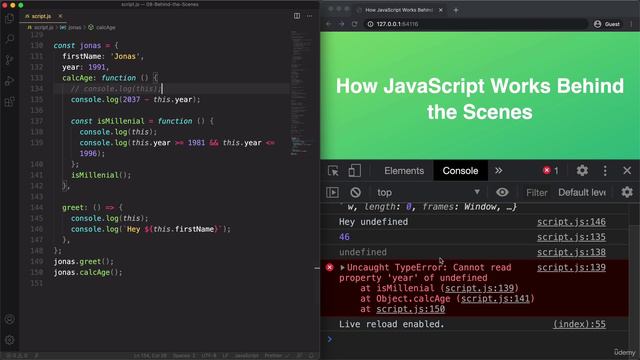Open the script.js:146 source link
The width and height of the screenshot is (640, 360).
[571, 222]
